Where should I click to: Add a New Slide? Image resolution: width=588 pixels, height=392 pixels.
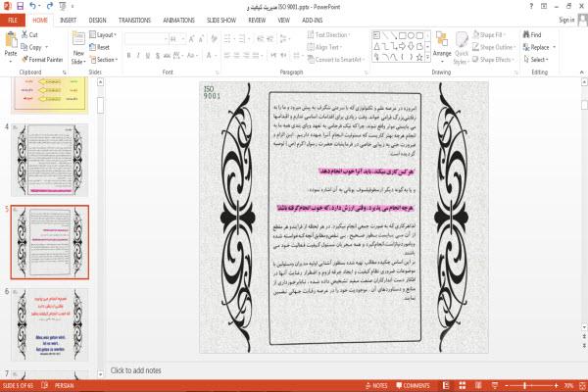pos(78,48)
